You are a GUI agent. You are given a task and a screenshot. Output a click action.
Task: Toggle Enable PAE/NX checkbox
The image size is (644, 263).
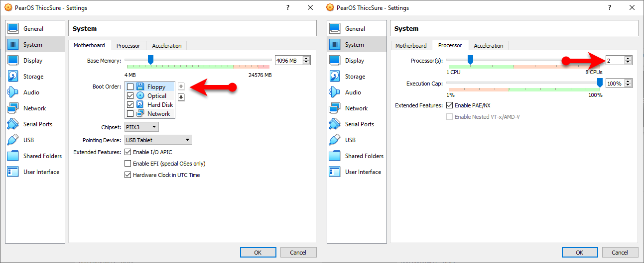(x=450, y=105)
